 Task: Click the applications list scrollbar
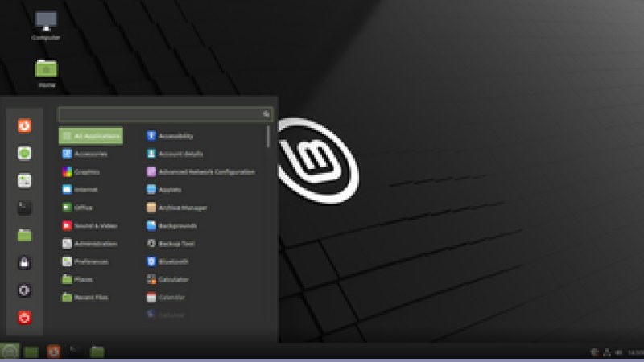point(268,137)
